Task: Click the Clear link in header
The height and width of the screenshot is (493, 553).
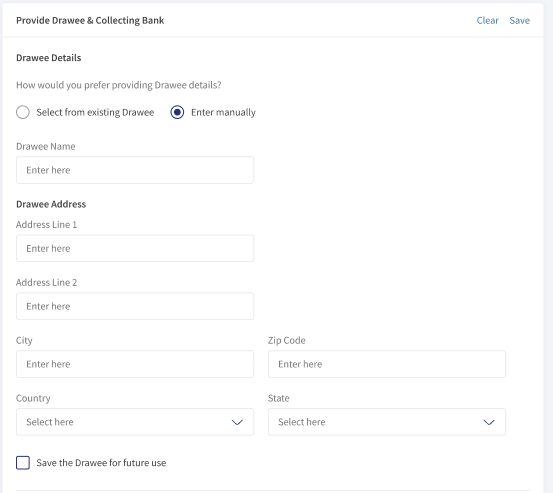Action: pos(487,20)
